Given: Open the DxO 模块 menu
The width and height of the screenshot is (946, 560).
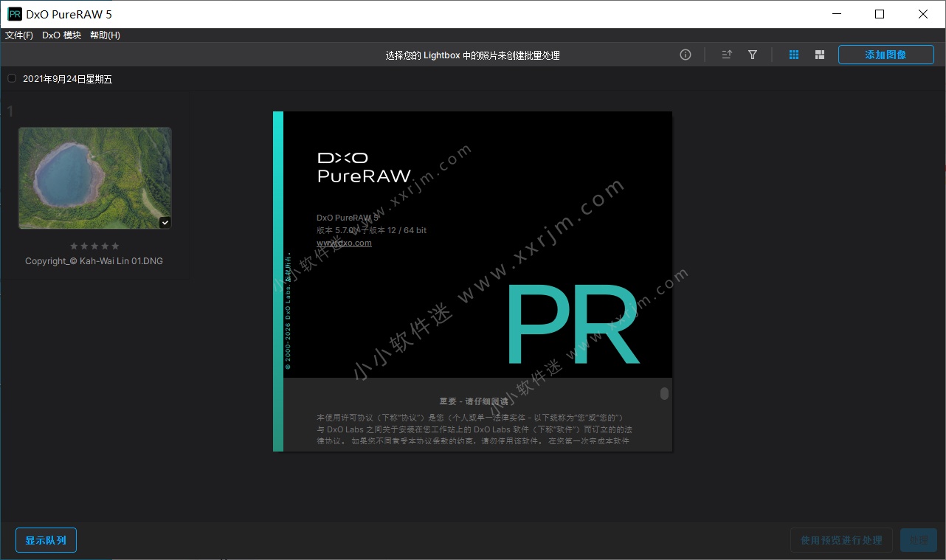Looking at the screenshot, I should click(61, 35).
